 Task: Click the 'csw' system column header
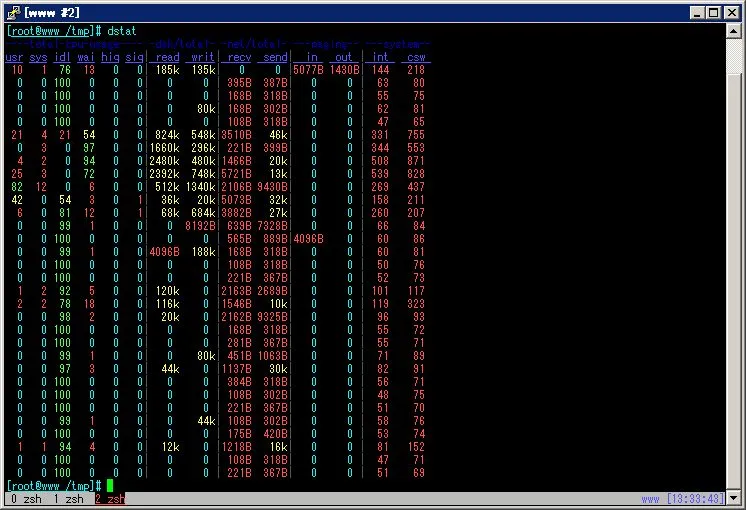click(416, 57)
